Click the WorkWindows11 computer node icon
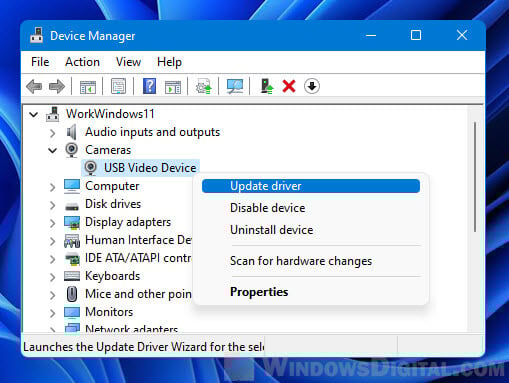Screen dimensions: 509x383 [53, 114]
